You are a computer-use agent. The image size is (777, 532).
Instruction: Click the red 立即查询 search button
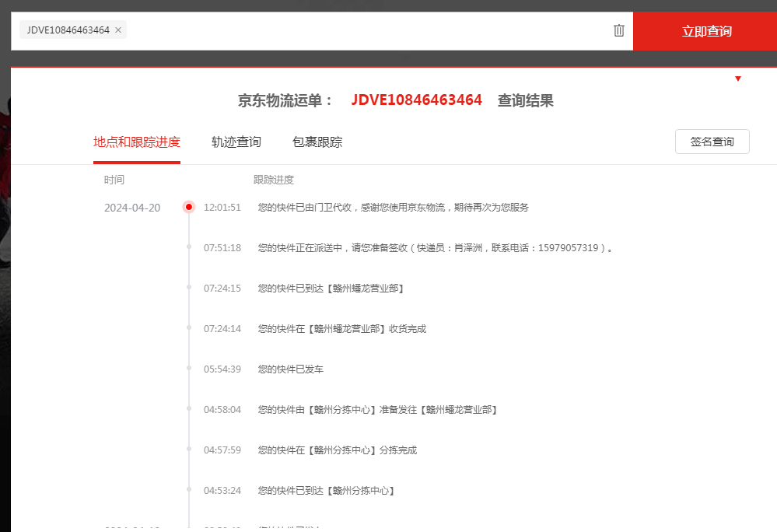(705, 31)
